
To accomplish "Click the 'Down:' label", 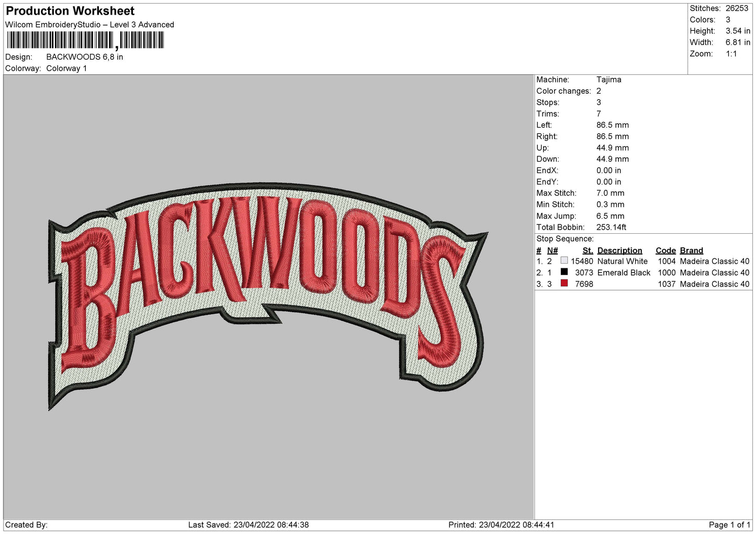I will pos(547,159).
